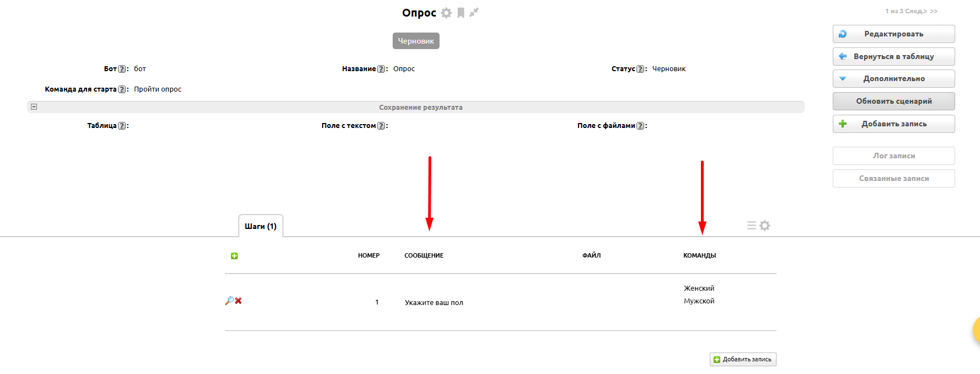Click Добавить запись in the right sidebar
980x374 pixels.
click(x=893, y=124)
